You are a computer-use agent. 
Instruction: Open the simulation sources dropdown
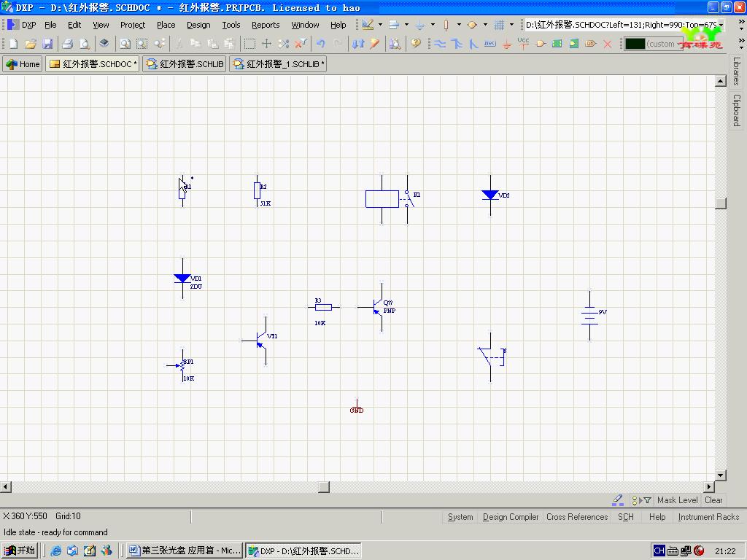pos(485,25)
